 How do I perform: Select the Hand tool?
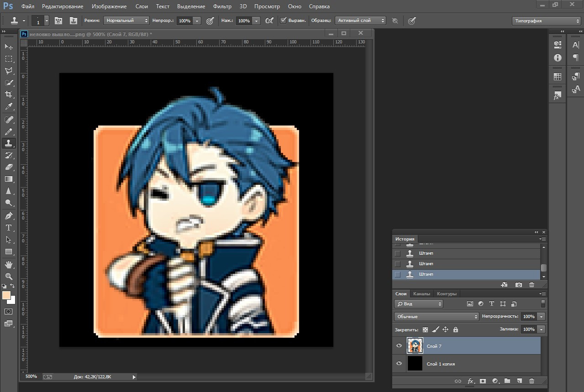[x=9, y=264]
